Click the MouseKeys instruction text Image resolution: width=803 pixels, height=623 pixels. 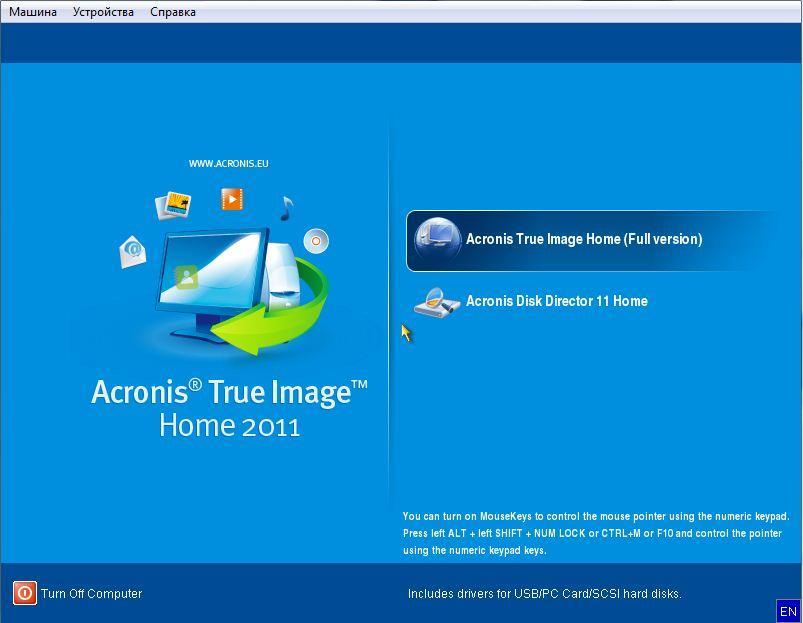(596, 533)
